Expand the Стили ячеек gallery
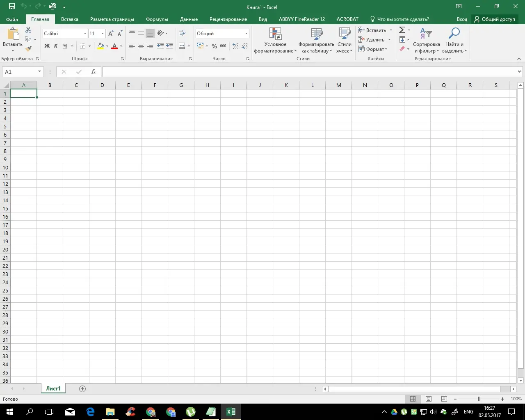 point(345,41)
